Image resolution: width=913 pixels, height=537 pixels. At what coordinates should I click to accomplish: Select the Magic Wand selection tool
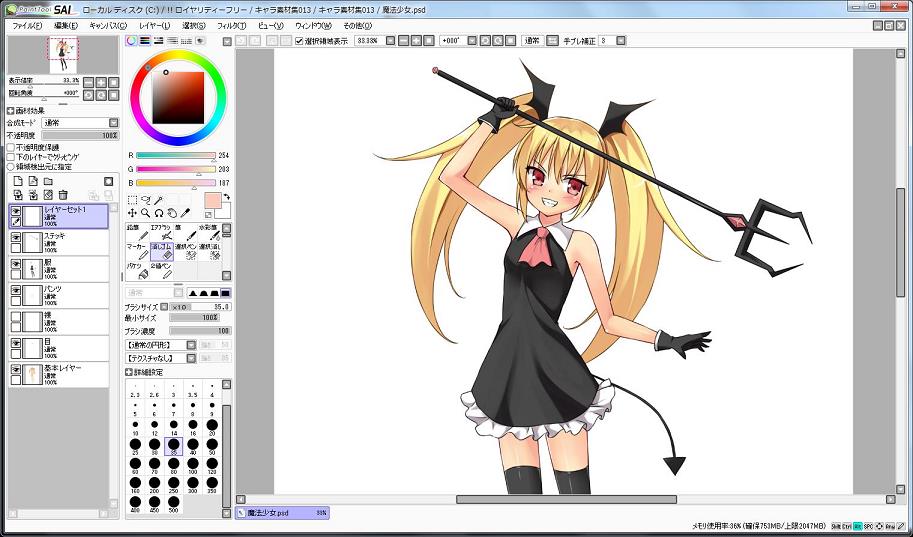click(159, 200)
